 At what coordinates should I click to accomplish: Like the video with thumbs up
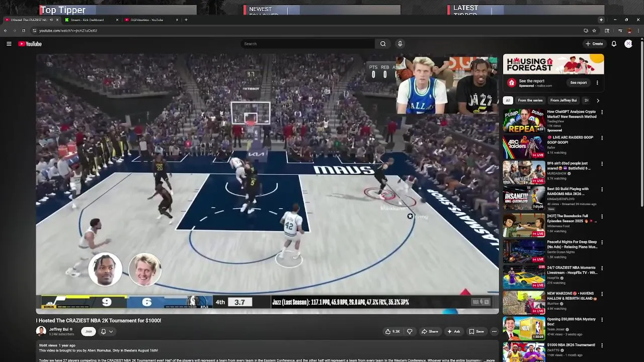coord(392,331)
